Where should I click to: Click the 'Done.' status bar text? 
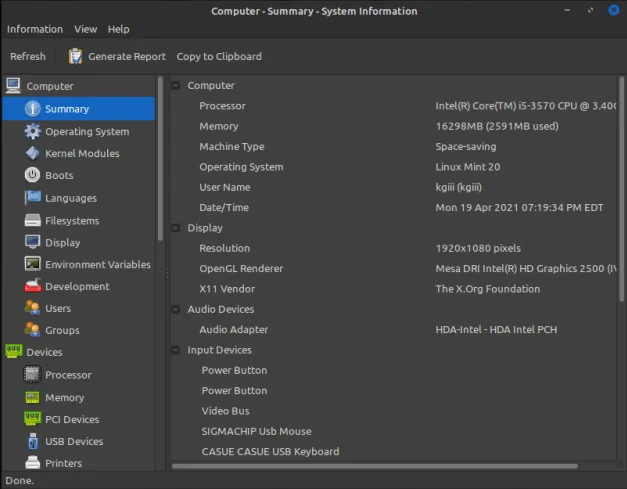19,481
